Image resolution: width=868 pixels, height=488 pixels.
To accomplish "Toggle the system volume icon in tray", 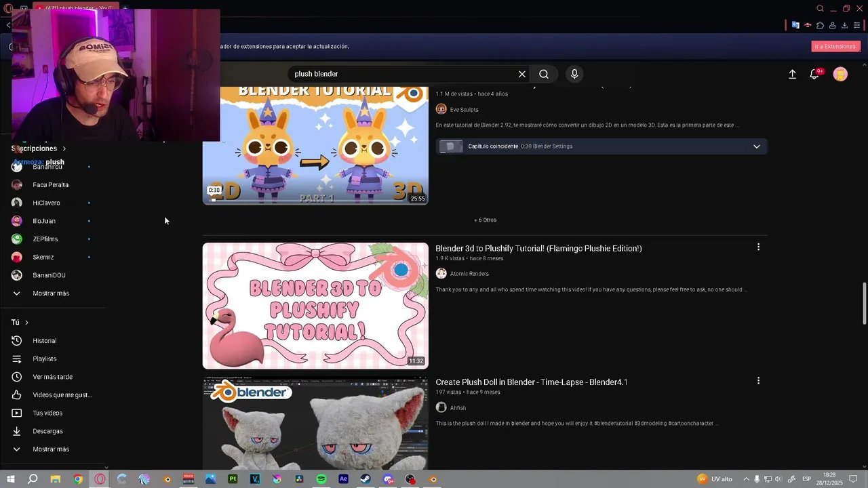I will click(x=778, y=479).
